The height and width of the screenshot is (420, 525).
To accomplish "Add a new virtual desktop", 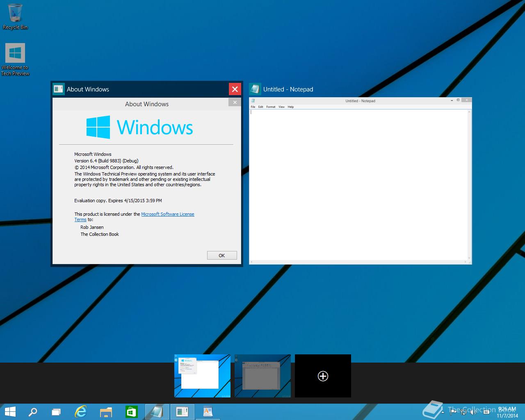I will tap(323, 376).
